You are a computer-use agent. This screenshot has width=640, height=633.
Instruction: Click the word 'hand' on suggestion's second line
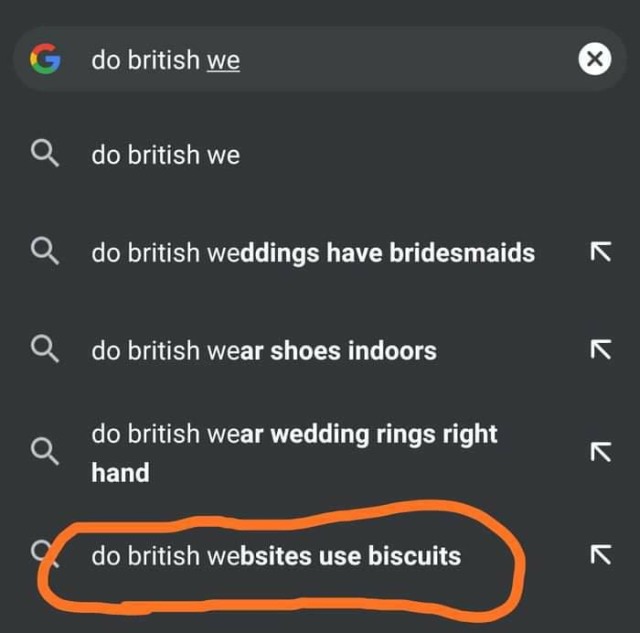pyautogui.click(x=120, y=472)
